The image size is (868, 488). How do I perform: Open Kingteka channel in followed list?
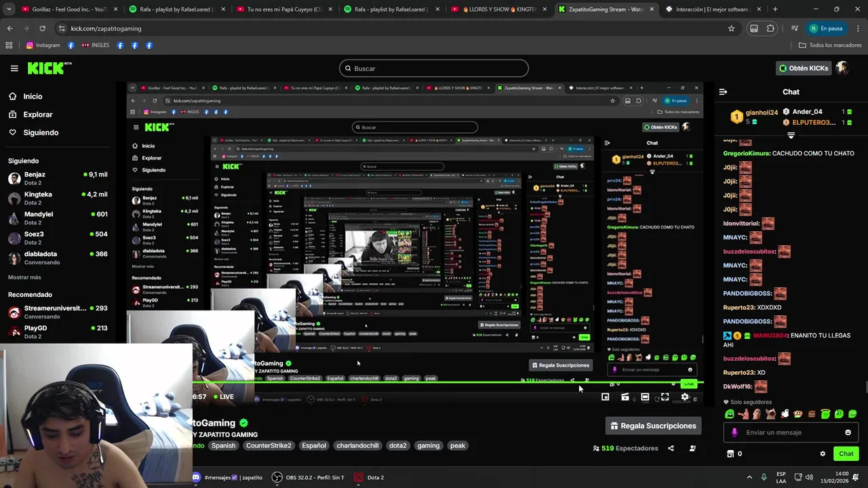(58, 198)
